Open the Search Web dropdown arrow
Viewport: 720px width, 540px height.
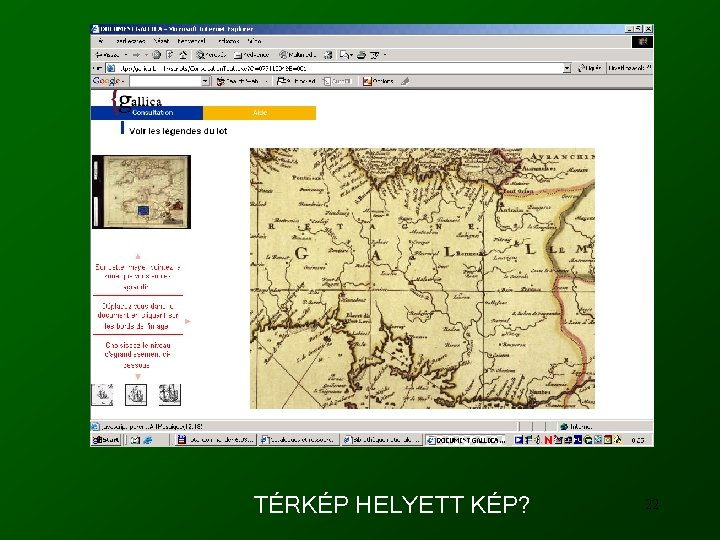click(x=266, y=82)
